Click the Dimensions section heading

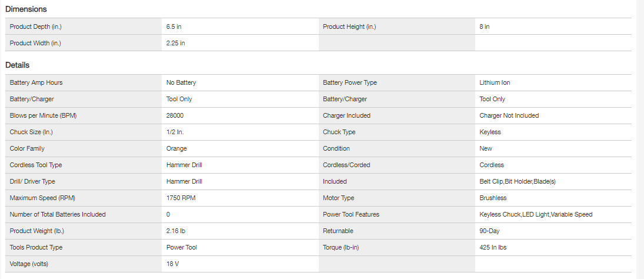point(26,9)
